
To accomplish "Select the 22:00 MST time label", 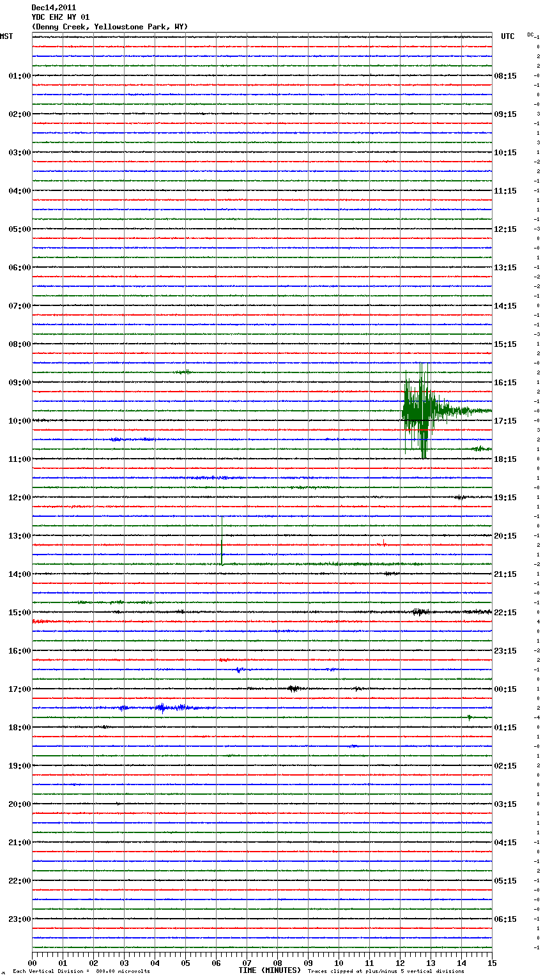I will [19, 881].
